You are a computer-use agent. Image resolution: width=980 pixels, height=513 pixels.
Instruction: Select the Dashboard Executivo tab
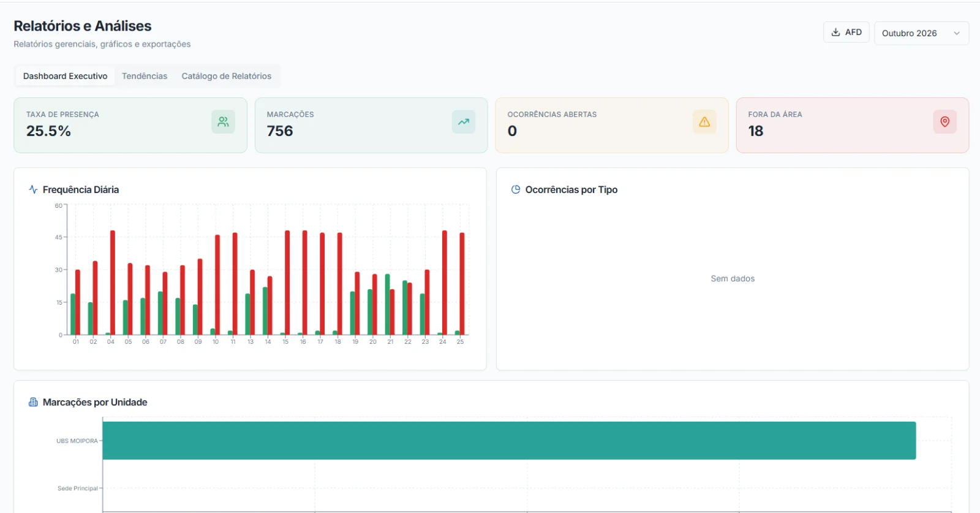(x=66, y=76)
